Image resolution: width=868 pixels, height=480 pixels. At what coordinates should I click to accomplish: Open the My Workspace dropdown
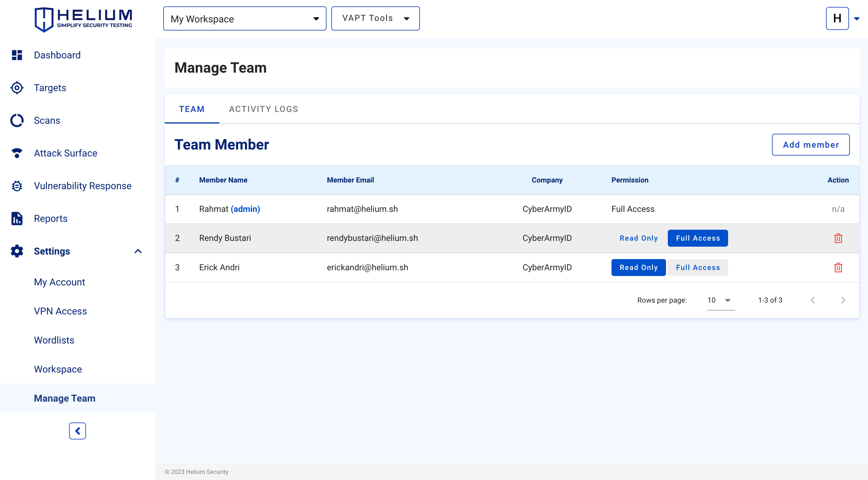click(x=245, y=18)
